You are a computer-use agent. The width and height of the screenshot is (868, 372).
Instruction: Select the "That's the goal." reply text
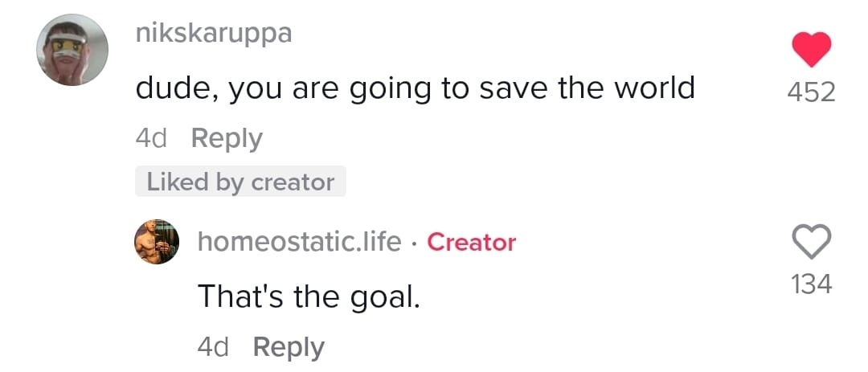coord(309,296)
